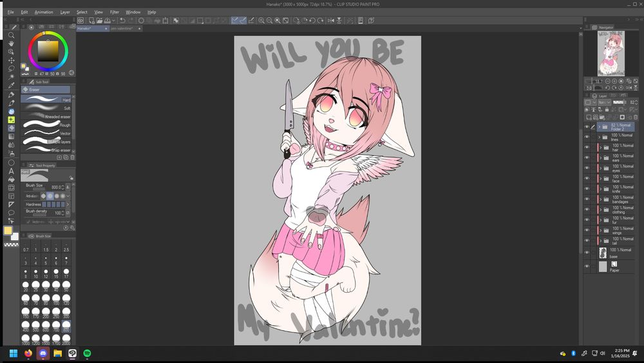Open the Windows Start menu
The image size is (644, 363).
click(x=14, y=353)
